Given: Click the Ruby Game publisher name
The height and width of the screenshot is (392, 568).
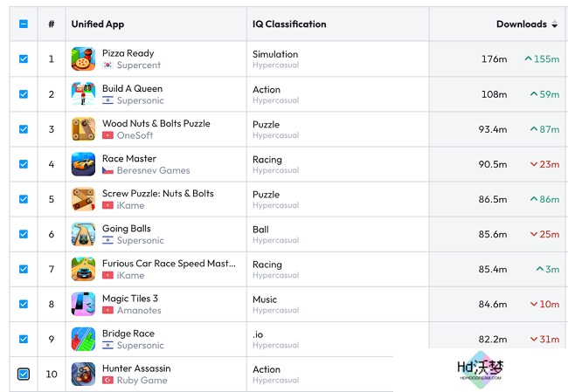Looking at the screenshot, I should pyautogui.click(x=142, y=381).
